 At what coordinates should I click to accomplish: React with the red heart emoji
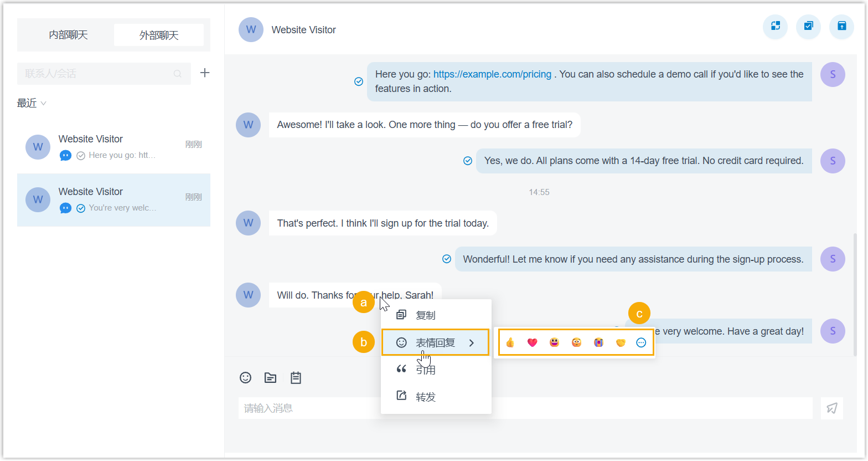[532, 342]
